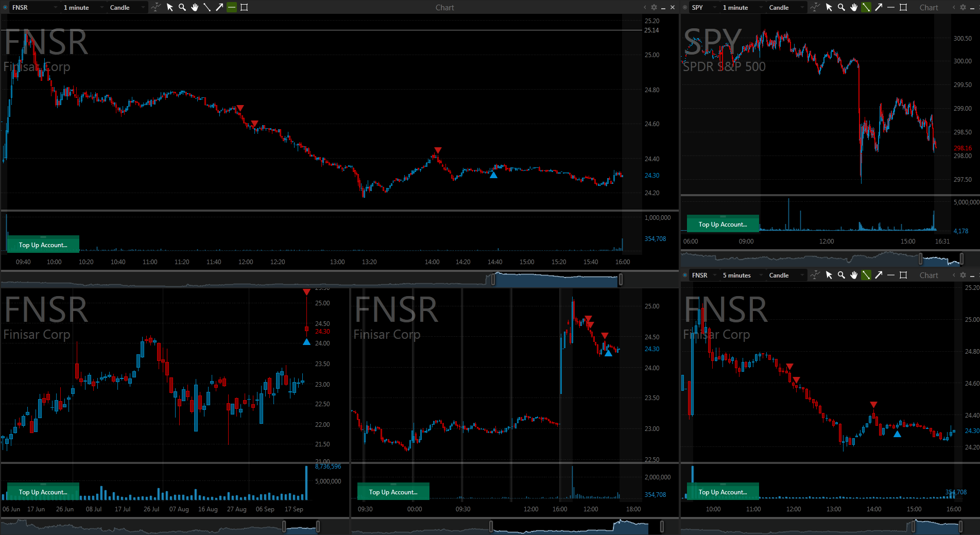Open the Candle chart type dropdown in FNSR 1 minute chart

point(127,7)
